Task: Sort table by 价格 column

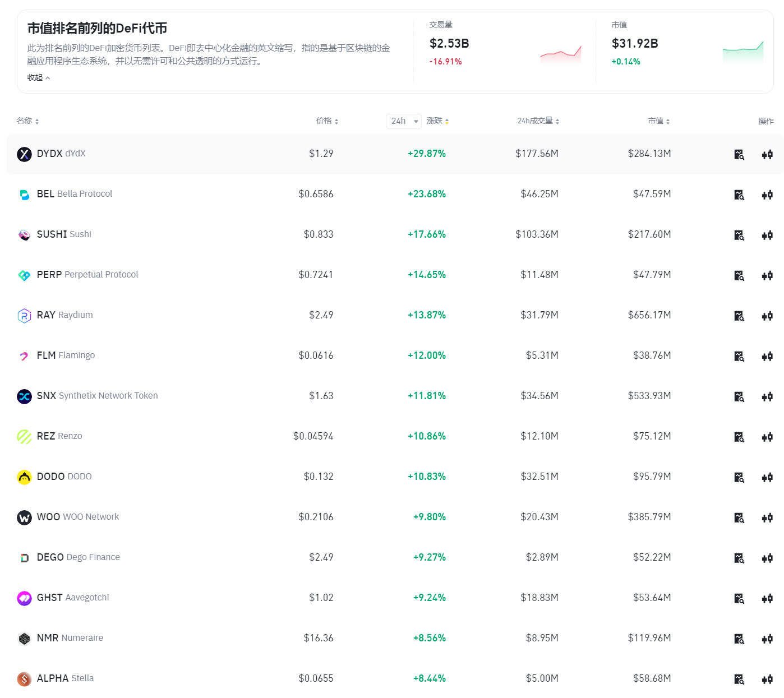Action: point(327,121)
